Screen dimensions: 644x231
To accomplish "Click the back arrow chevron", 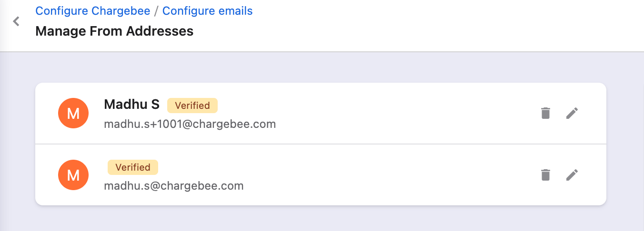I will tap(16, 21).
